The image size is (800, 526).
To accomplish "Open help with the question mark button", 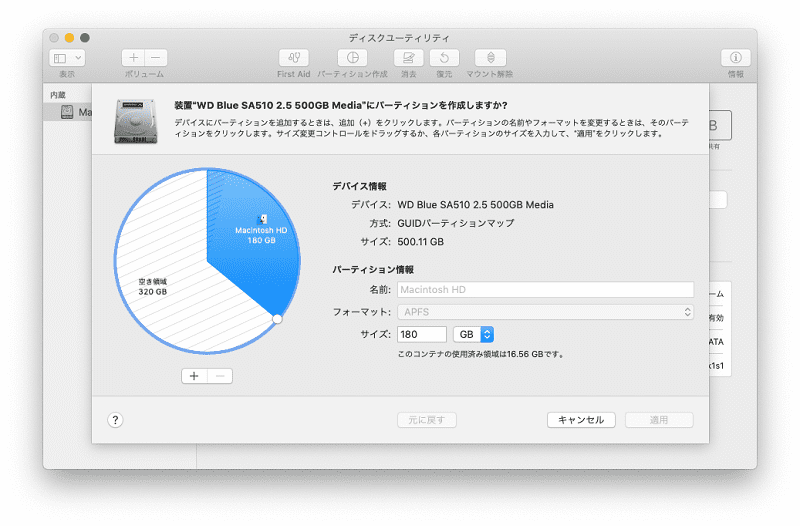I will click(x=115, y=420).
